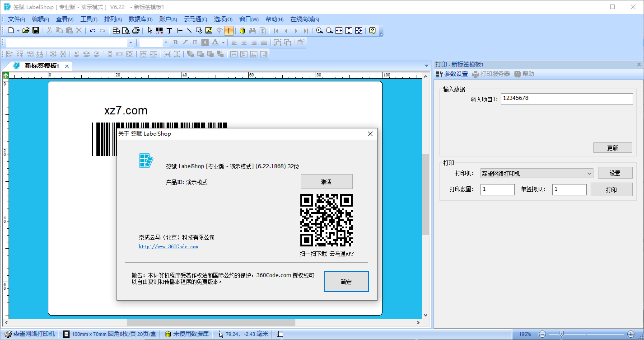Click the crop marks icon in status bar
This screenshot has height=340, width=644.
pos(280,334)
